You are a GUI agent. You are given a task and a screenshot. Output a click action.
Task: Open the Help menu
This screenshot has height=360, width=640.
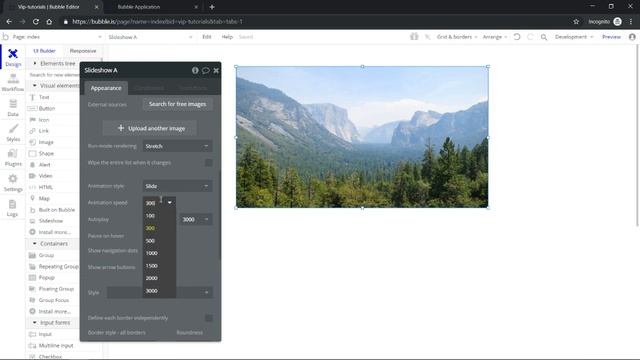227,37
